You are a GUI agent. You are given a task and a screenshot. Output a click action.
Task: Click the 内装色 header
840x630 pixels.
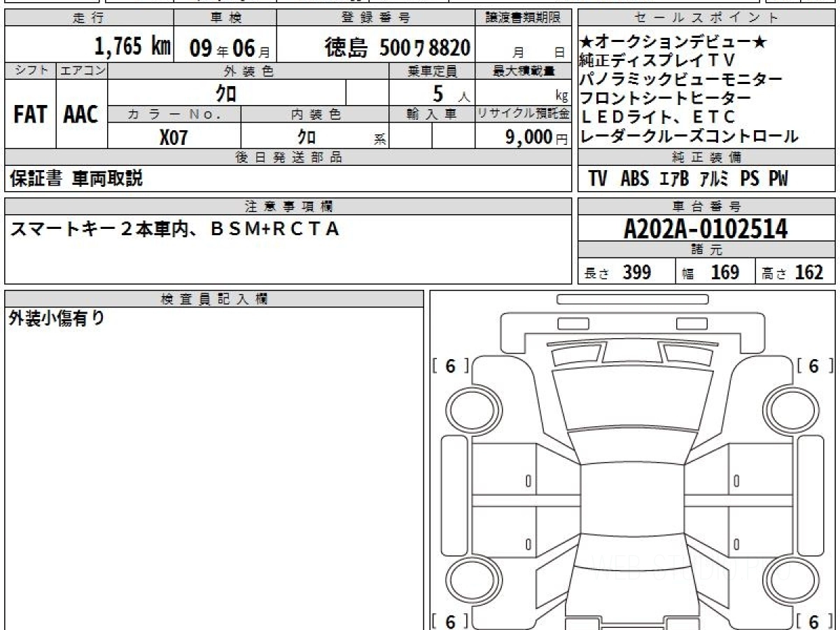(315, 114)
